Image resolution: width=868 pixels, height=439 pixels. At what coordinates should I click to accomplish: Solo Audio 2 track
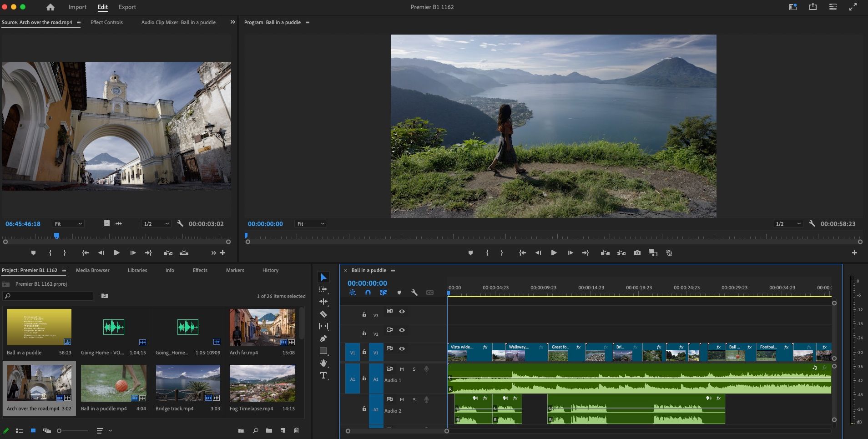tap(414, 399)
